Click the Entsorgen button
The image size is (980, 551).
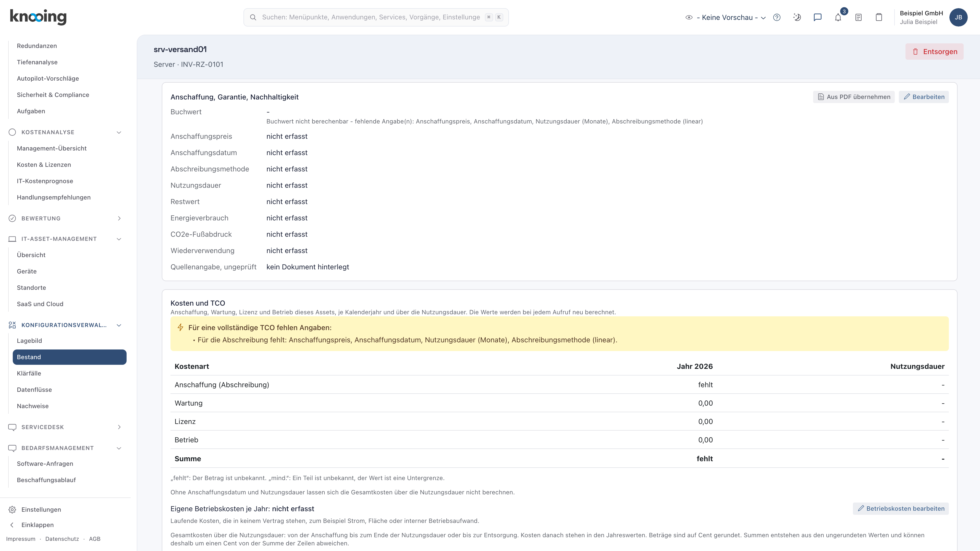click(x=934, y=52)
